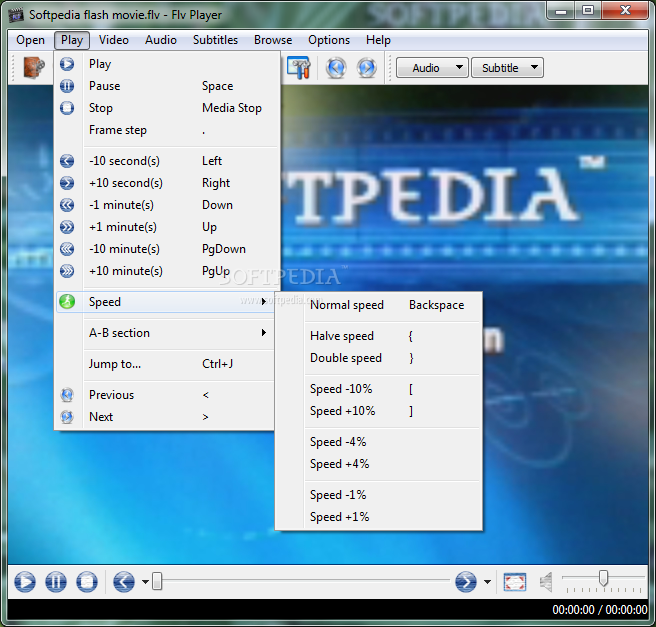Open the preferences tools icon in toolbar

(299, 68)
